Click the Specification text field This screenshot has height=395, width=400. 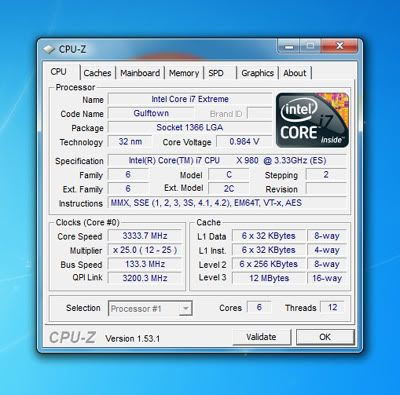227,161
